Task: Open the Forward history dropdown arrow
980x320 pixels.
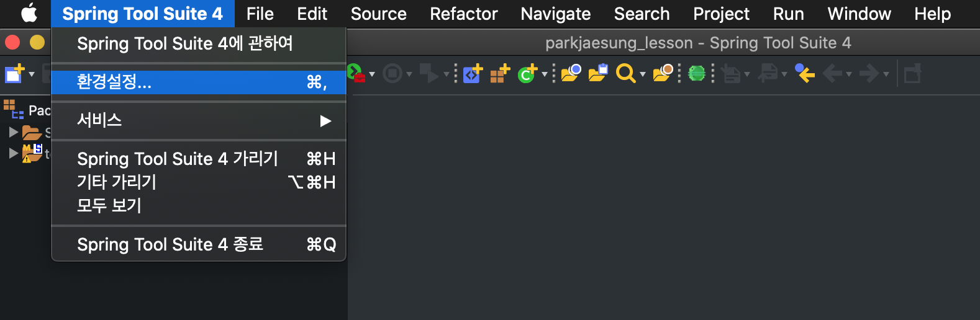Action: pos(886,74)
